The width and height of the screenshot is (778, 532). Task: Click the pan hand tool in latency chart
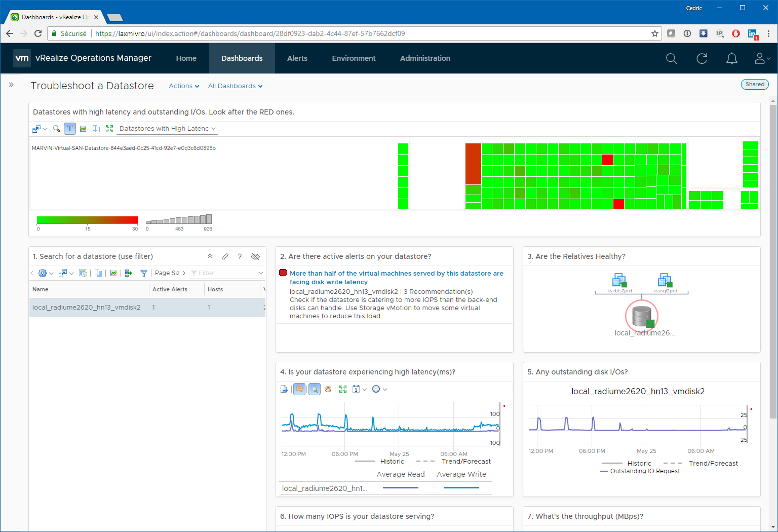coord(328,389)
